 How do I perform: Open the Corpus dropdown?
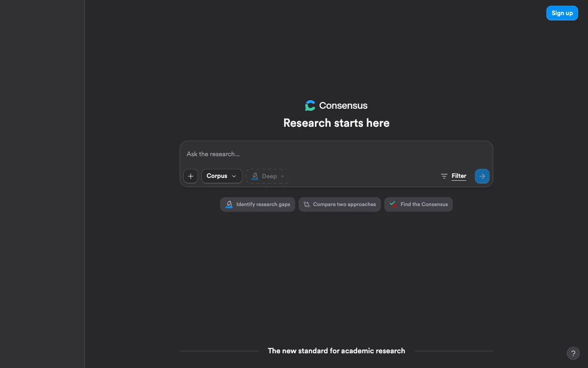(x=222, y=176)
